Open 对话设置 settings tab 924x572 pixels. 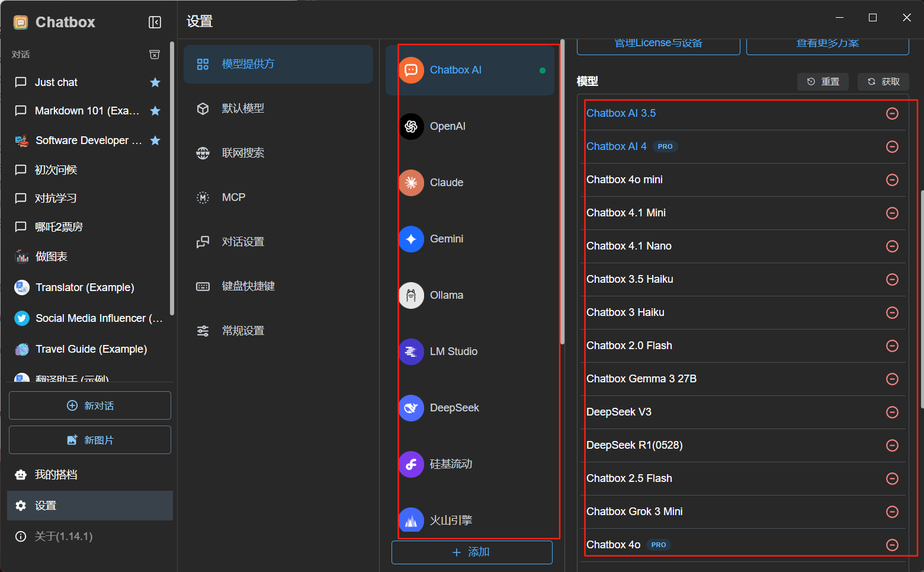pos(278,242)
